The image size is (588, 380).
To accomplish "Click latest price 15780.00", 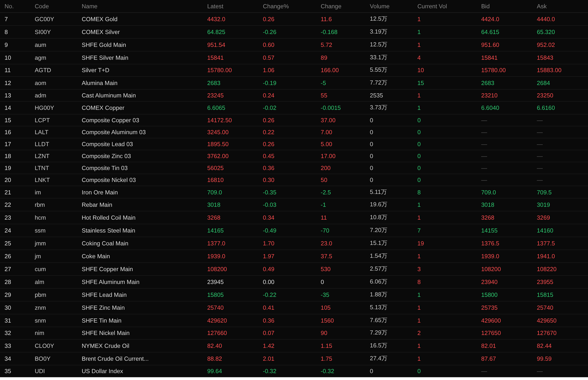I will click(x=220, y=70).
